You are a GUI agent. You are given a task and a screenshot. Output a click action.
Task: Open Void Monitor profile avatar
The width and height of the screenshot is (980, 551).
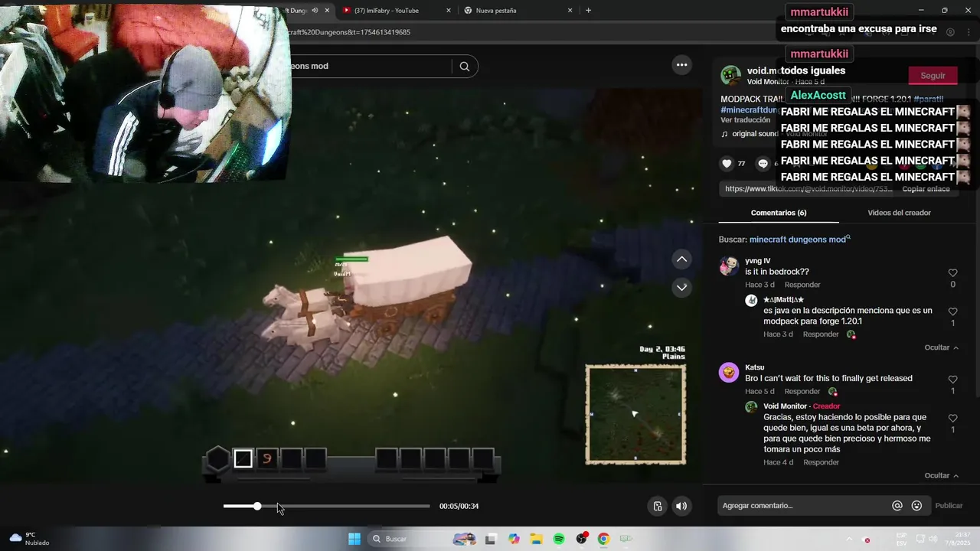[730, 75]
